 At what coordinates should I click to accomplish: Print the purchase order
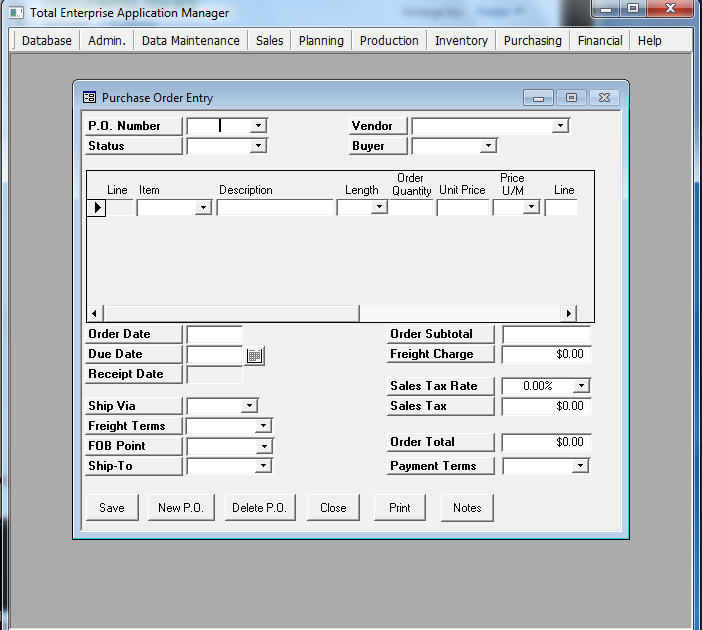[x=399, y=508]
